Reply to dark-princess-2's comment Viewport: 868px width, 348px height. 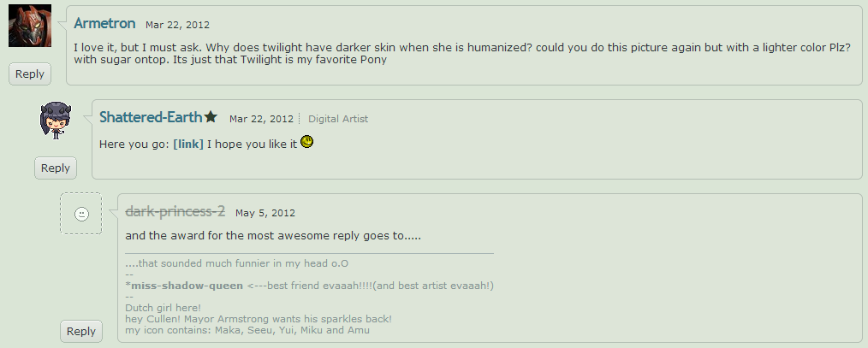81,332
